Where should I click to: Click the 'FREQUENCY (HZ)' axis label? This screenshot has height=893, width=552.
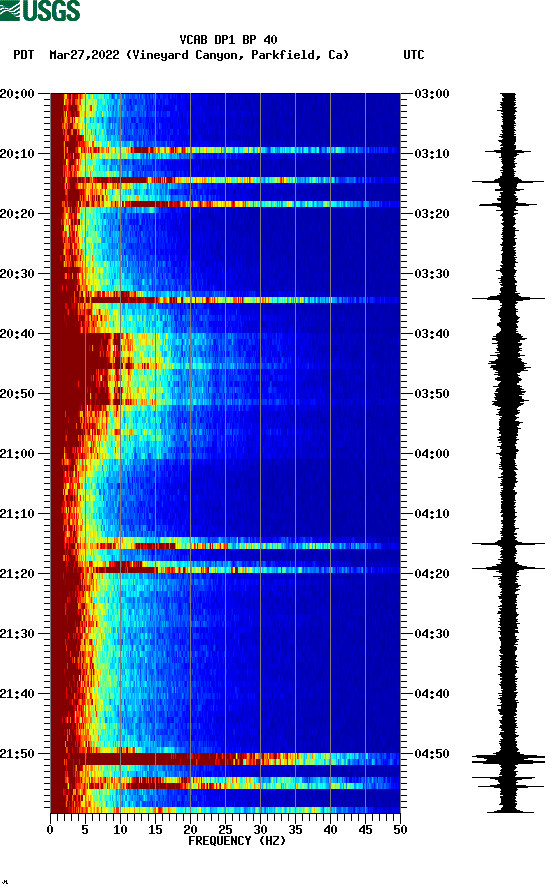coord(237,841)
